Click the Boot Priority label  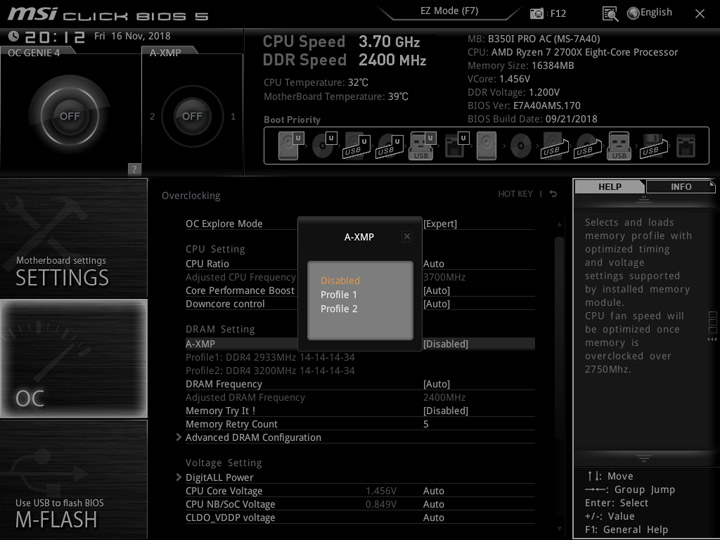point(292,119)
